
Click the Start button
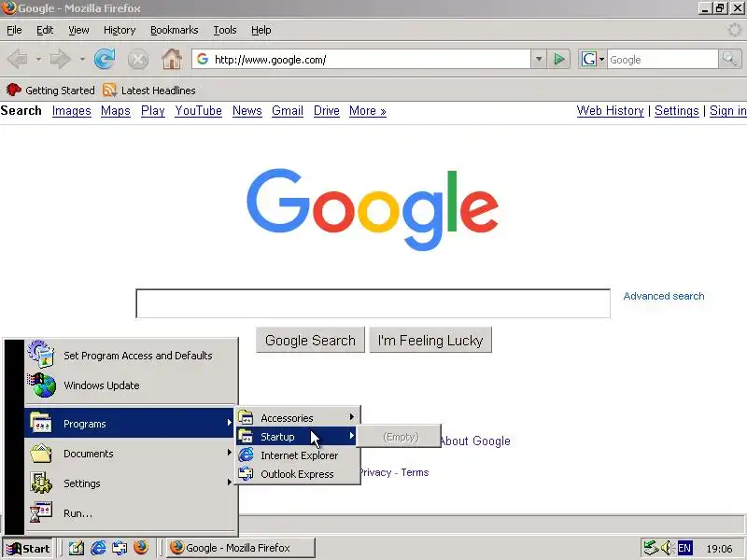pos(28,548)
